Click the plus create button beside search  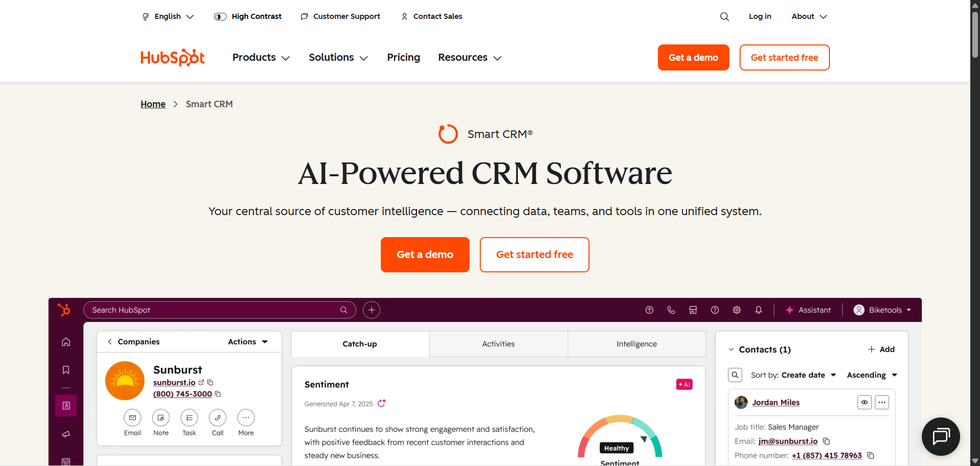point(372,310)
